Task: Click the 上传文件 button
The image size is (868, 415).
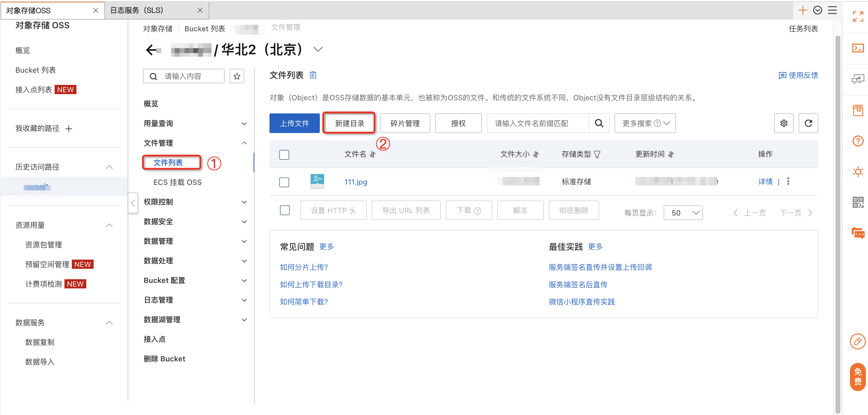Action: 294,123
